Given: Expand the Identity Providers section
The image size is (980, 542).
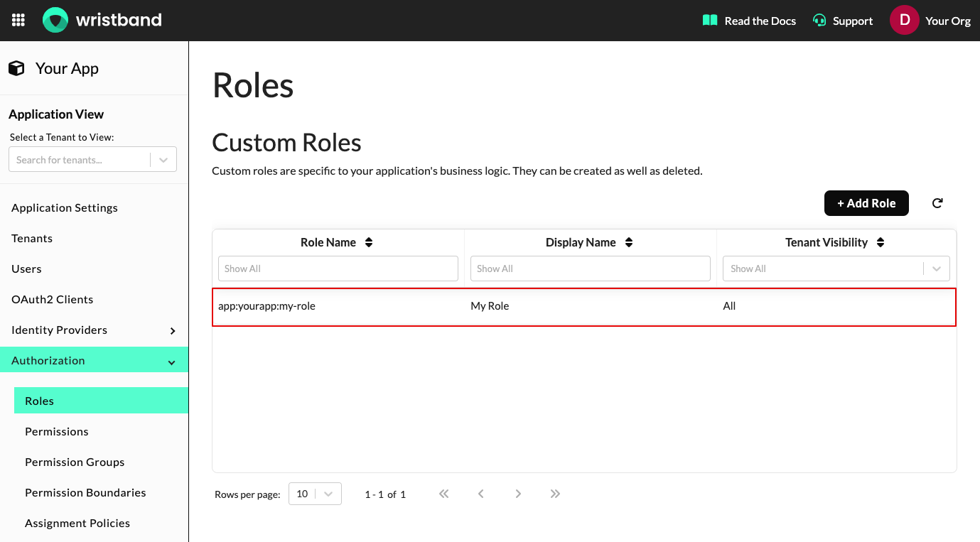Looking at the screenshot, I should click(171, 330).
